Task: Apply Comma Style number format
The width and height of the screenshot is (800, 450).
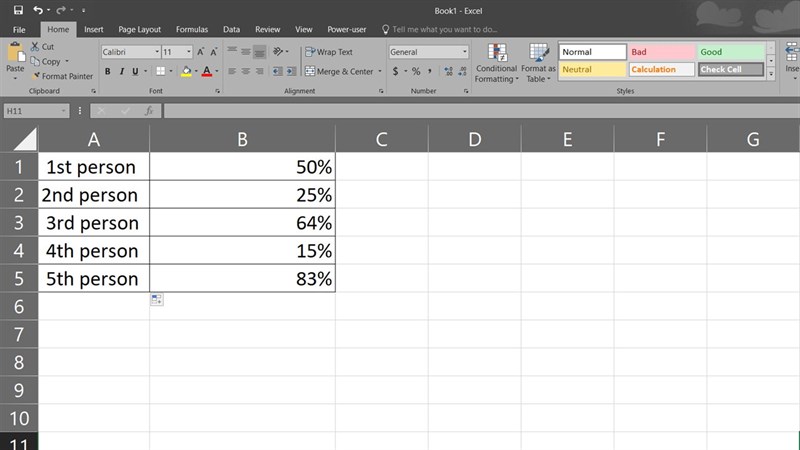Action: pos(430,71)
